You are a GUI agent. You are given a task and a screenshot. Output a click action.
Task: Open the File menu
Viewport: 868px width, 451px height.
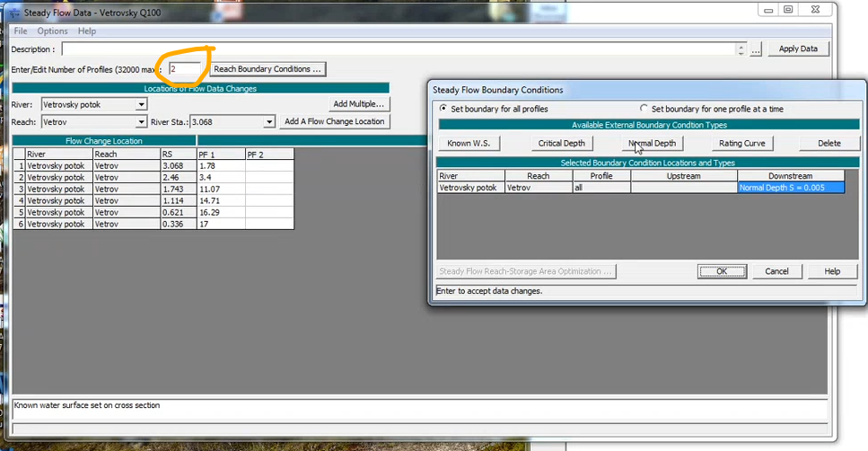(x=20, y=31)
